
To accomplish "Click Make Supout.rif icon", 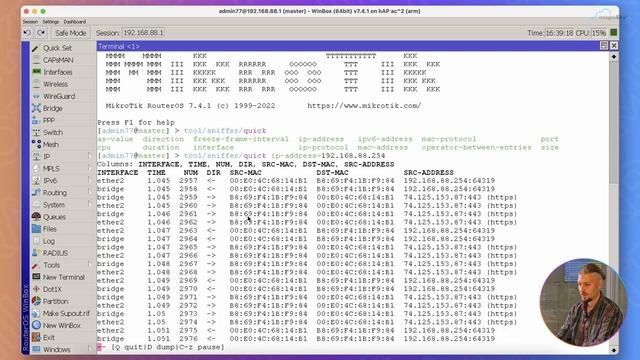I will [36, 313].
